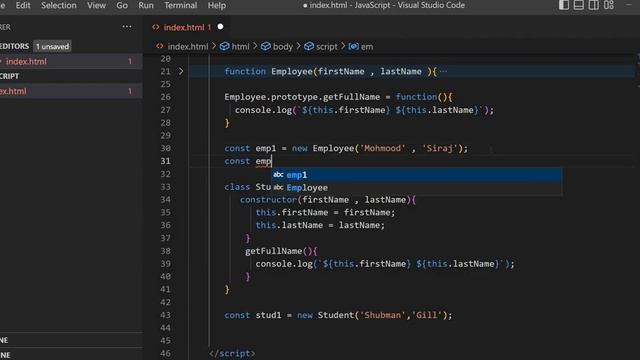The height and width of the screenshot is (360, 640).
Task: Open the Help menu
Action: tap(217, 5)
